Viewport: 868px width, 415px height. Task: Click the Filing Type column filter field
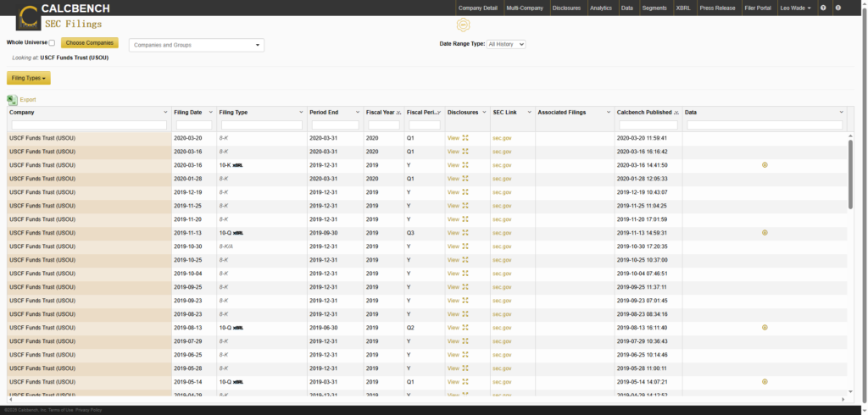261,125
